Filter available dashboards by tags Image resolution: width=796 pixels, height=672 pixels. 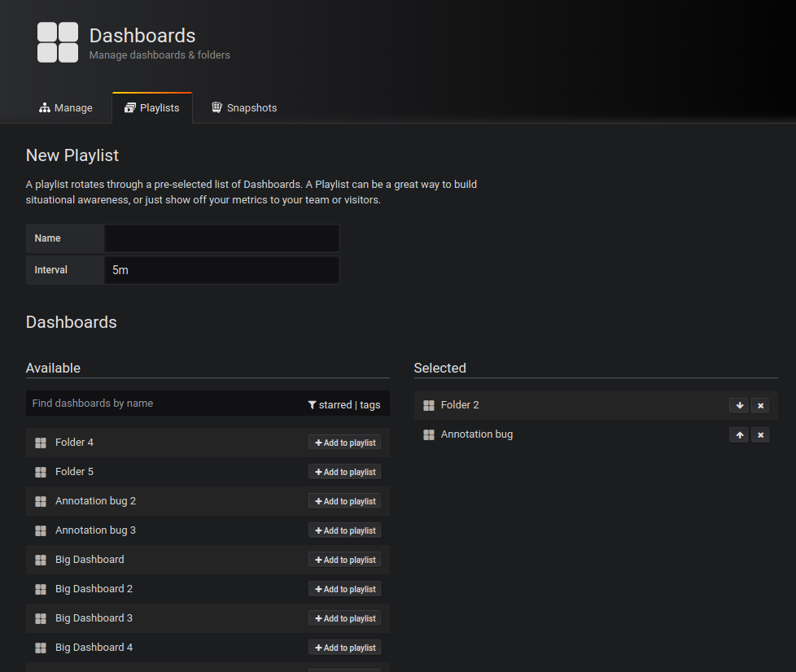[371, 404]
